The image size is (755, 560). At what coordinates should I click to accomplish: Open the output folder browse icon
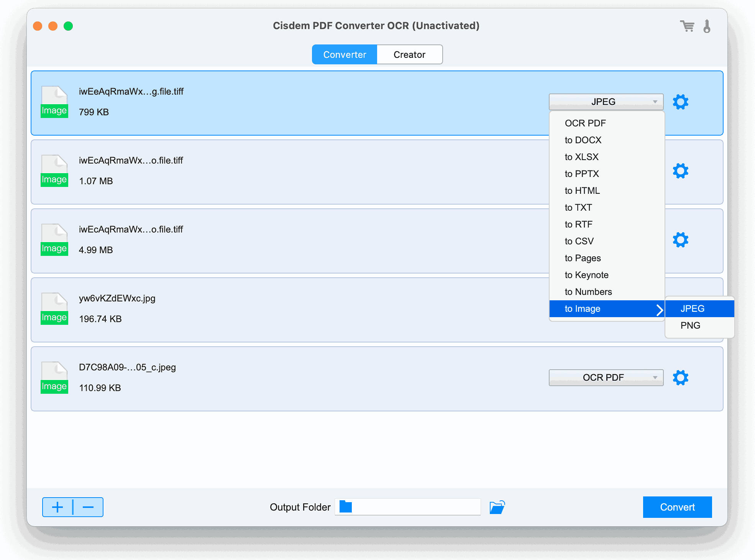(x=497, y=507)
